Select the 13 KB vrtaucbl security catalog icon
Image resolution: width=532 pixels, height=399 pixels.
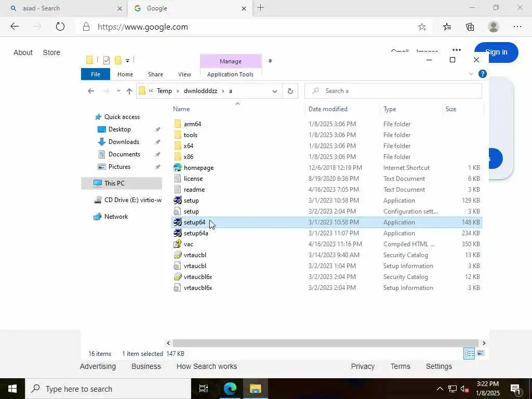[178, 255]
